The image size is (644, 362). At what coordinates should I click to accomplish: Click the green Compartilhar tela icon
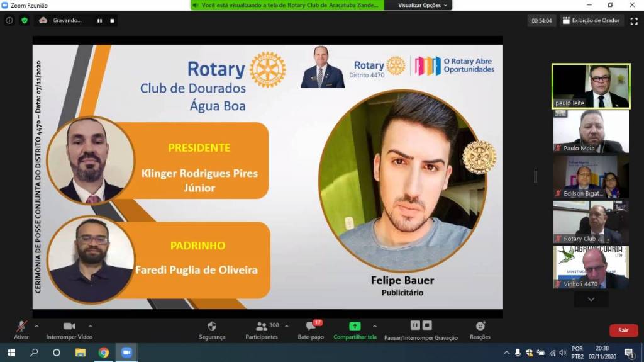(355, 326)
